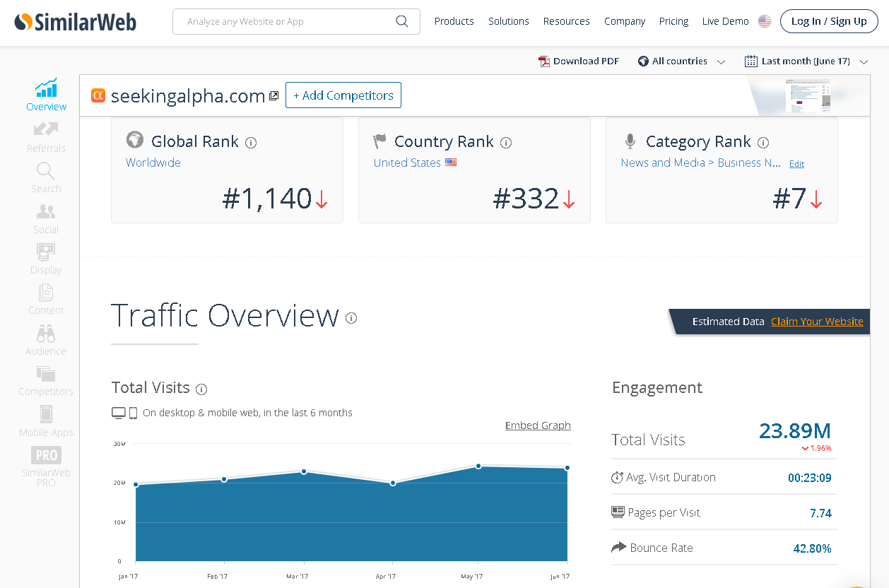The height and width of the screenshot is (588, 889).
Task: Click the May '17 data point on graph
Action: (x=478, y=466)
